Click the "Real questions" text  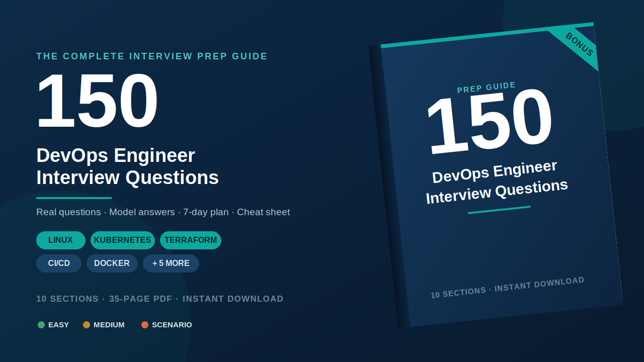tap(68, 212)
